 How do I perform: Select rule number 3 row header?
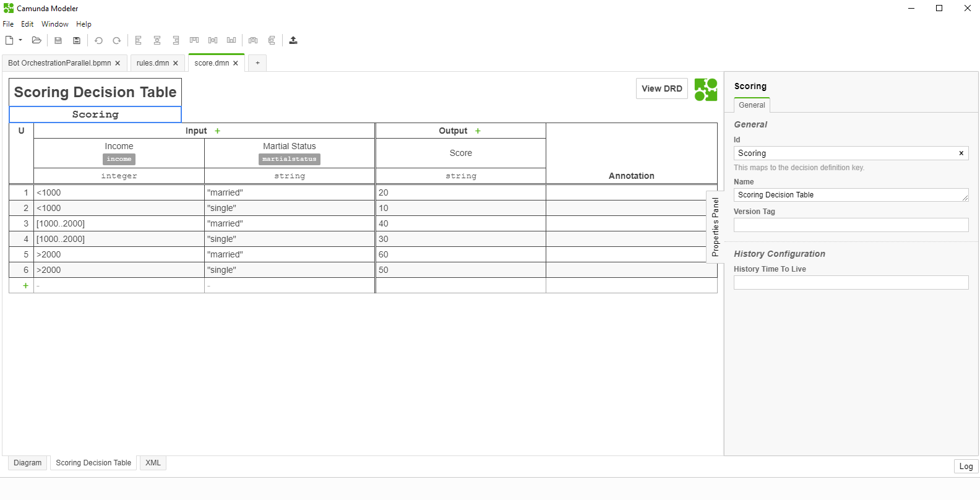tap(22, 223)
